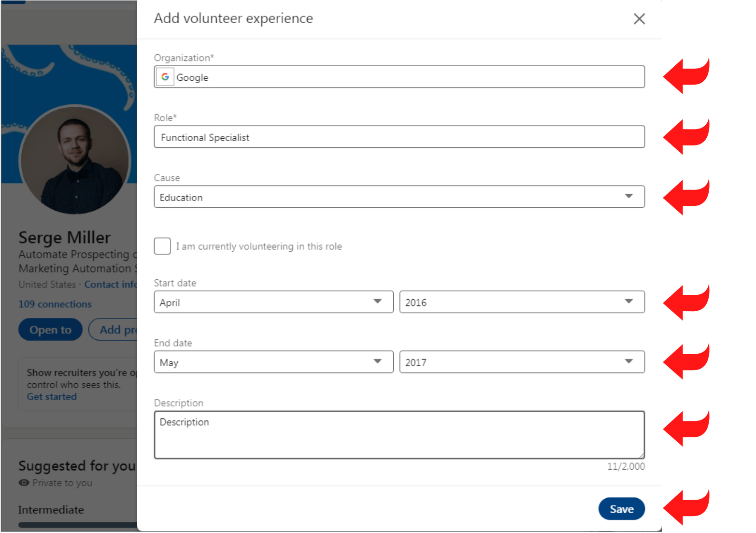Click the Start date month dropdown arrow

(x=378, y=301)
